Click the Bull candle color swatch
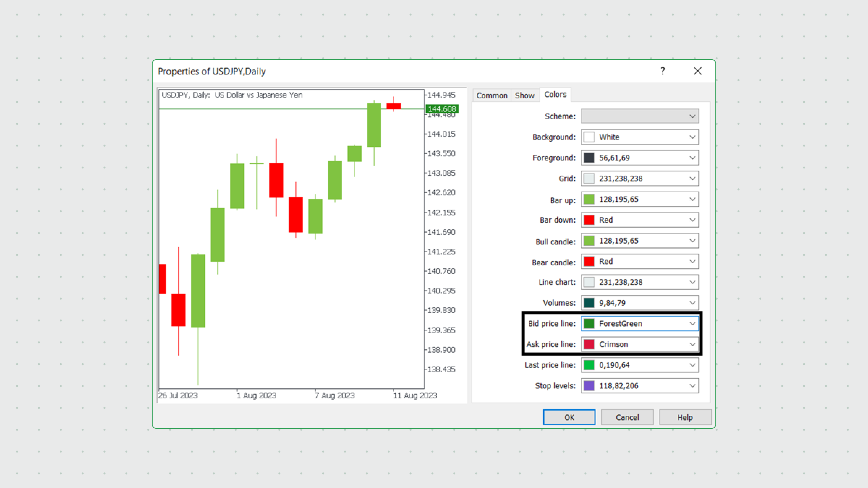The height and width of the screenshot is (488, 868). coord(589,241)
